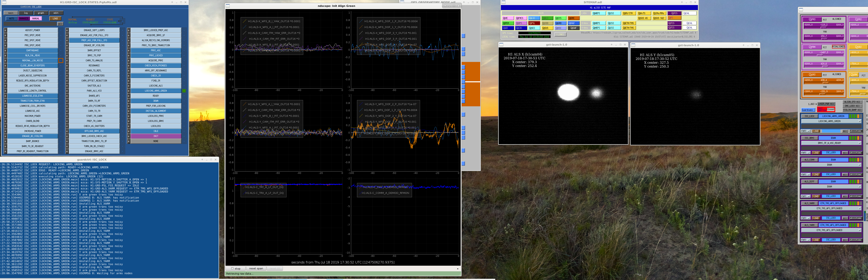Open the SYS screen in SITEMAP

560,18
